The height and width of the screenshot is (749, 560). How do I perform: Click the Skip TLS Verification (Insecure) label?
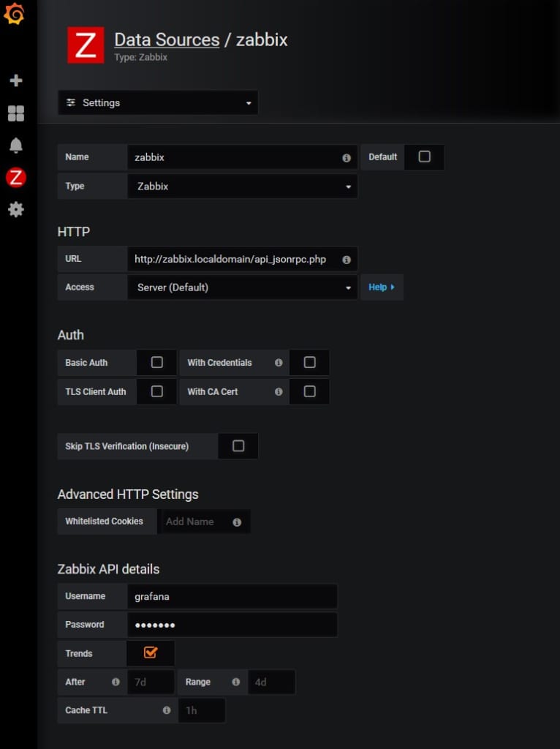pyautogui.click(x=127, y=446)
